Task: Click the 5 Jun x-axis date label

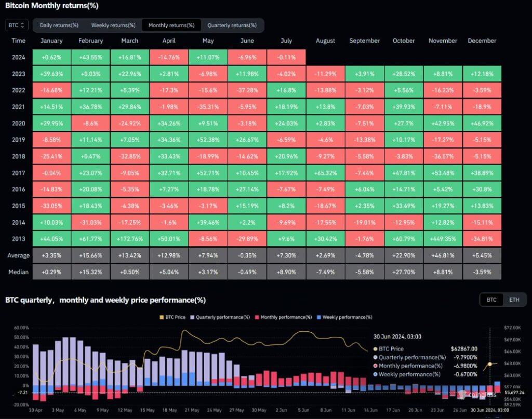Action: 303,410
